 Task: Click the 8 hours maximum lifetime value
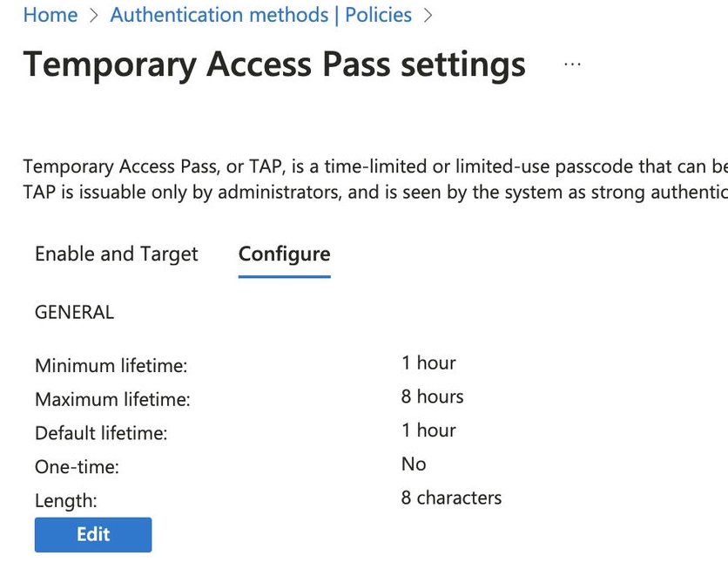[432, 396]
